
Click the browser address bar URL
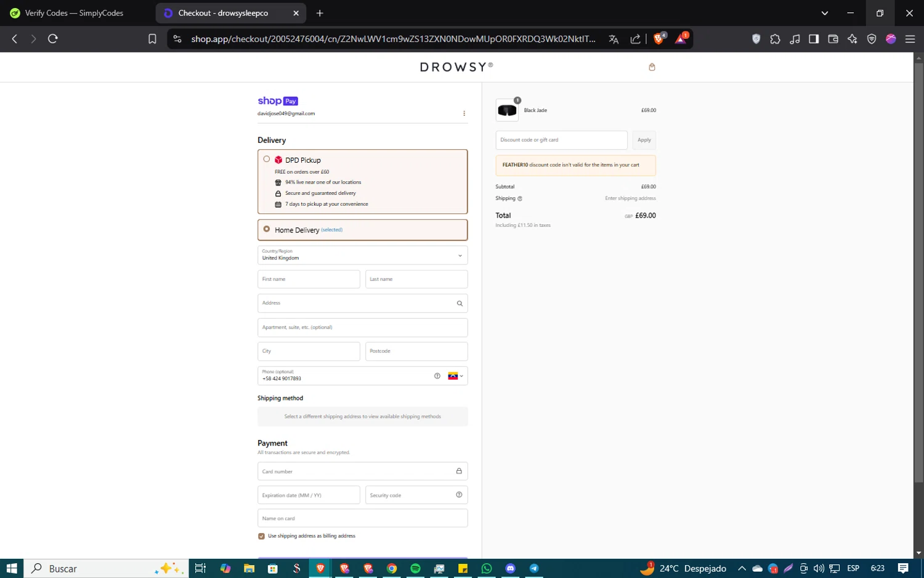point(393,39)
